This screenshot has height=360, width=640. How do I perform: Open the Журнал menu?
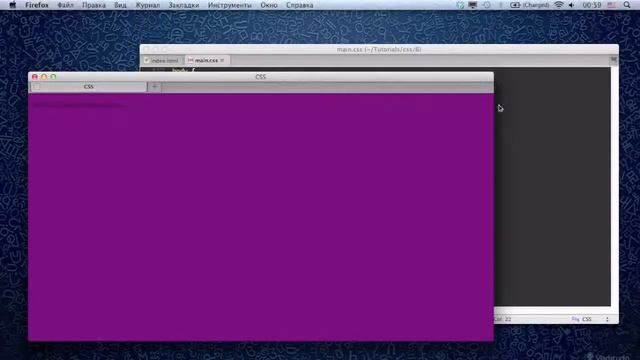pos(148,5)
